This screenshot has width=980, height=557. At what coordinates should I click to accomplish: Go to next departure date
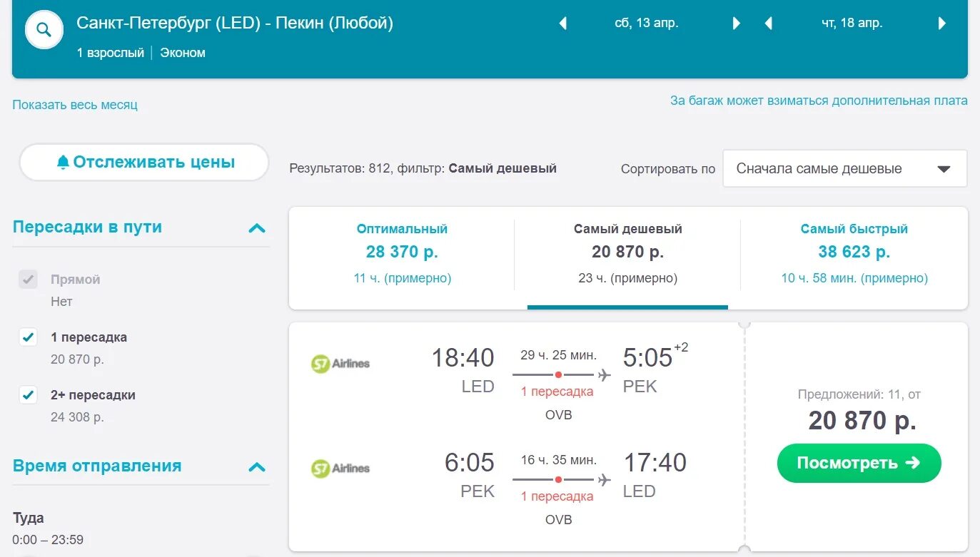(x=737, y=24)
